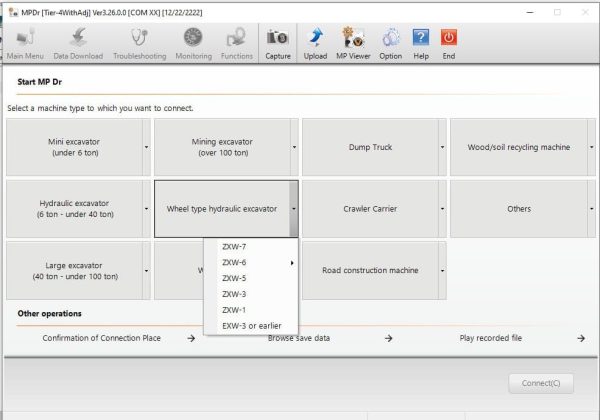Viewport: 600px width, 420px height.
Task: Expand Road construction machine dropdown arrow
Action: point(442,270)
